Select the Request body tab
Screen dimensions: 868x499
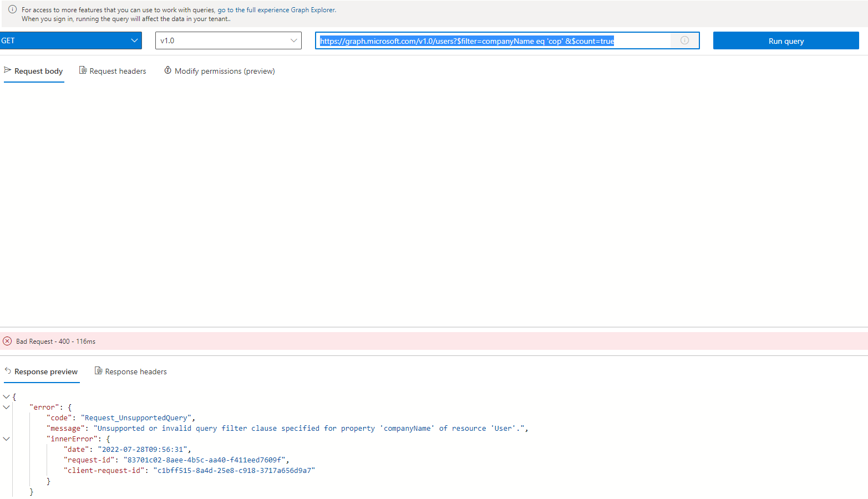(39, 70)
